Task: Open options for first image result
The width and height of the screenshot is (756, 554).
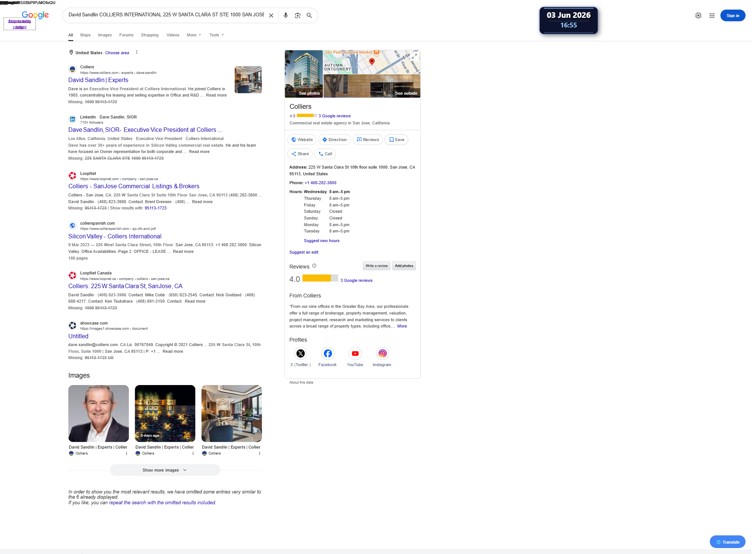Action: (126, 453)
